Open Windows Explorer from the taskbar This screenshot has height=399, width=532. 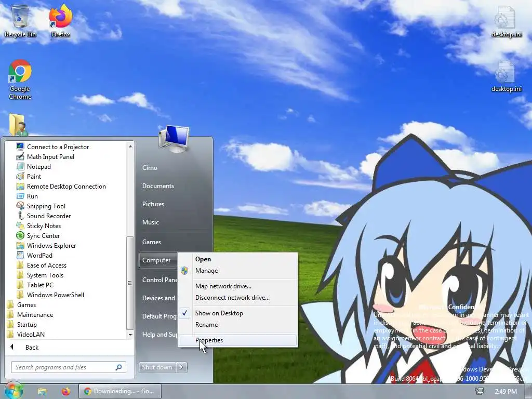42,391
